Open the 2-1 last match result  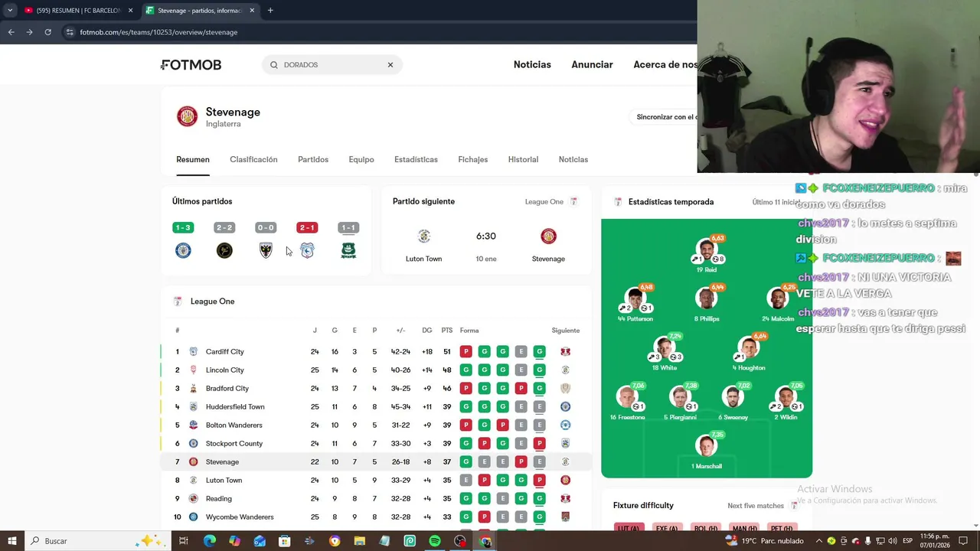coord(307,227)
